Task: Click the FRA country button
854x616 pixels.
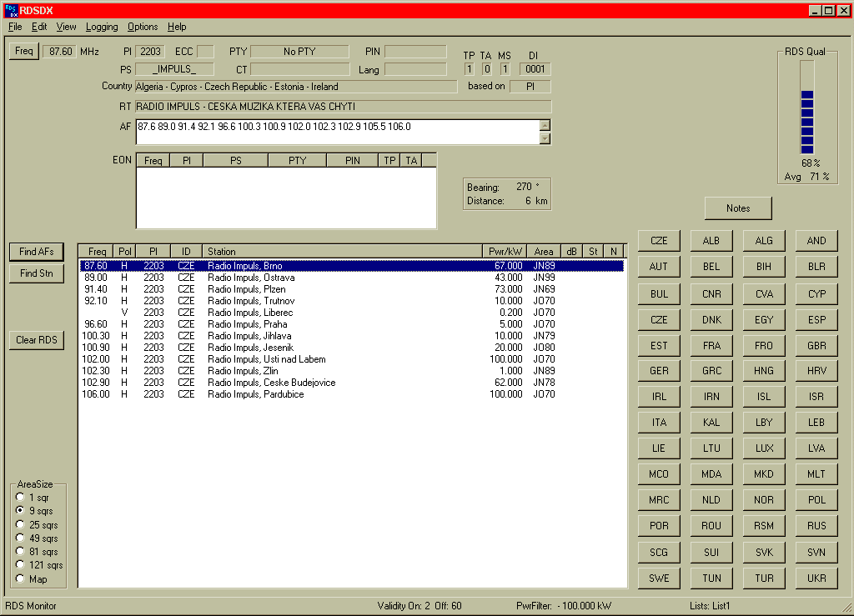Action: 711,346
